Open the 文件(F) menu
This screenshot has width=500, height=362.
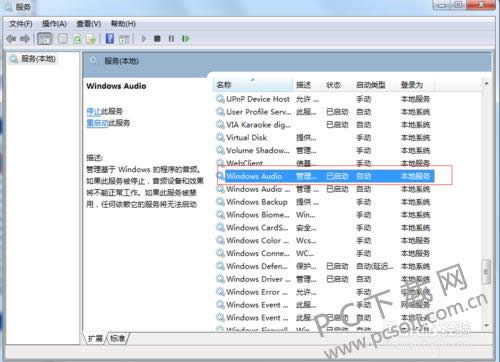(x=20, y=24)
